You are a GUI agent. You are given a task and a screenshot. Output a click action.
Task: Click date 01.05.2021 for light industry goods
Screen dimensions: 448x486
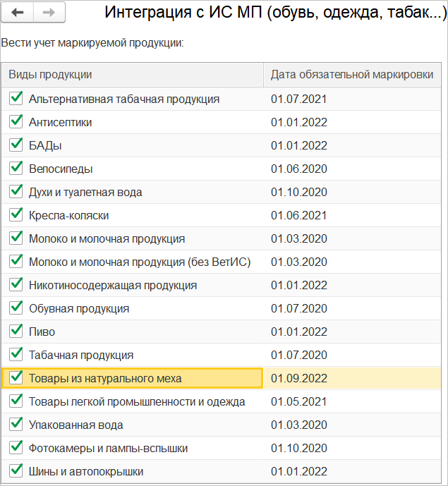[x=298, y=401]
